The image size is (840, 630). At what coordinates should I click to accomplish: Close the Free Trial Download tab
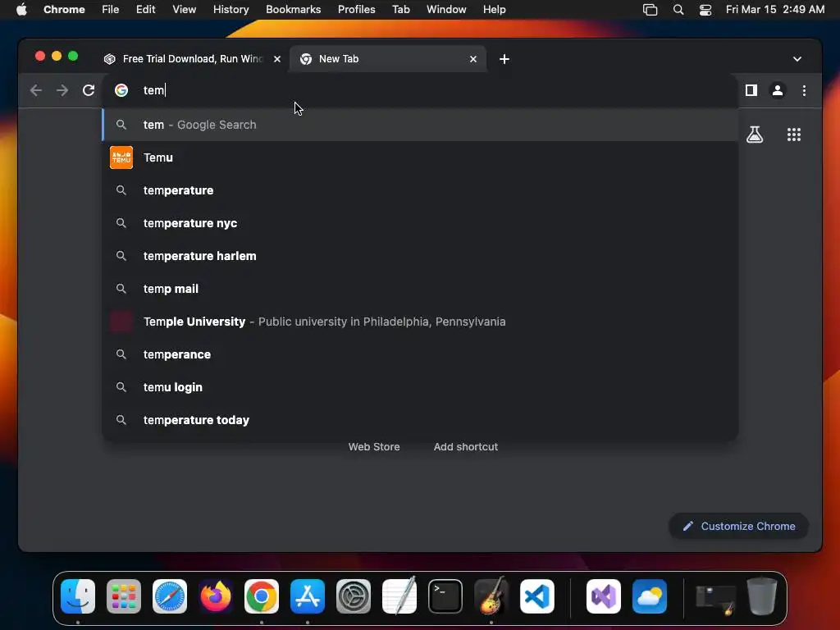pos(277,59)
